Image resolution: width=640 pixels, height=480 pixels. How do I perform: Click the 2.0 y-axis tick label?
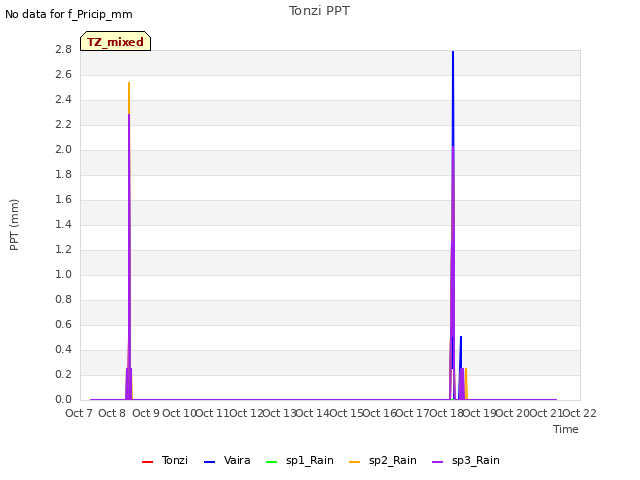click(64, 149)
